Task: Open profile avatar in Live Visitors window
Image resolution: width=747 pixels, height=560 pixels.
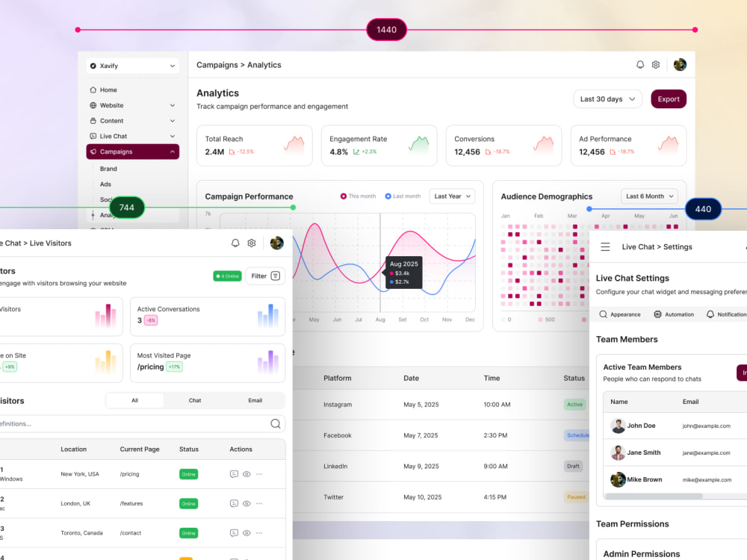Action: click(x=277, y=243)
